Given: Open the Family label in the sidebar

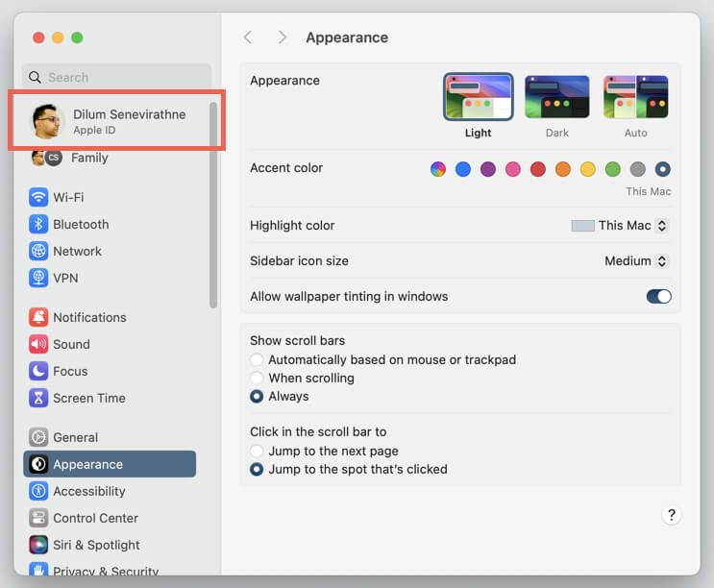Looking at the screenshot, I should coord(89,158).
